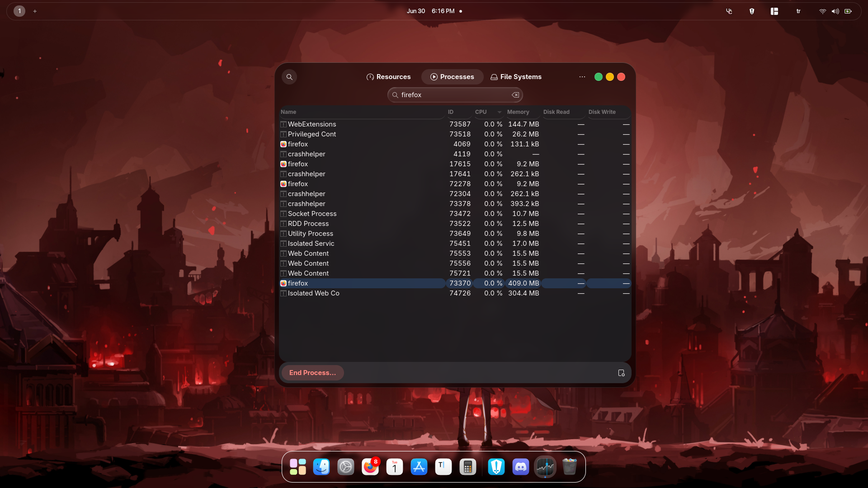Open the process properties icon at bottom right
868x488 pixels.
pos(621,373)
